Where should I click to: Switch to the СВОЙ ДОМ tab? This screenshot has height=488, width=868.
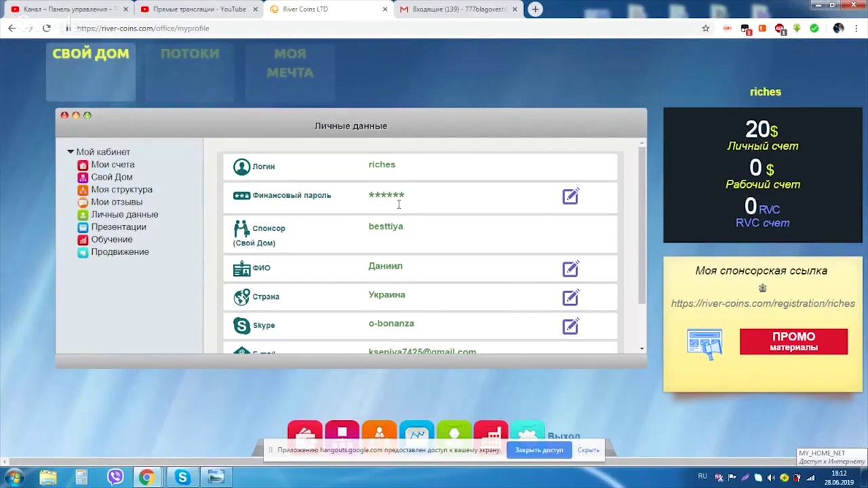(91, 71)
